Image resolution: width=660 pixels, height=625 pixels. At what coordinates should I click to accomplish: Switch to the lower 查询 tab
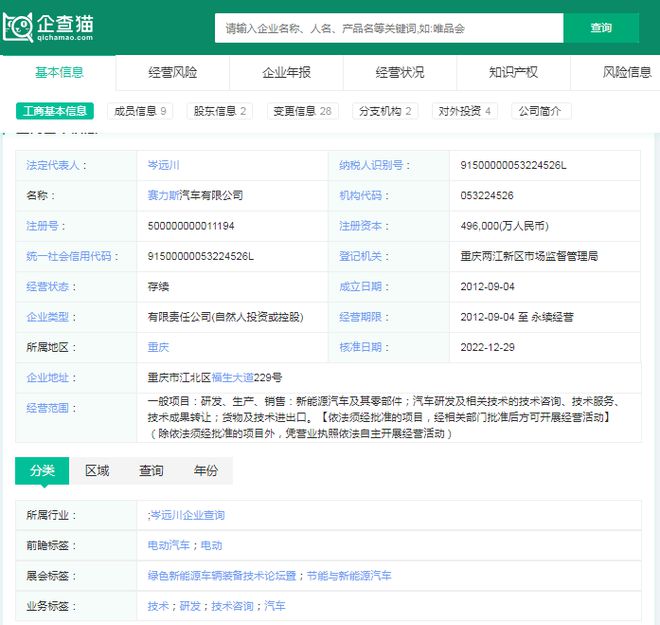tap(151, 471)
